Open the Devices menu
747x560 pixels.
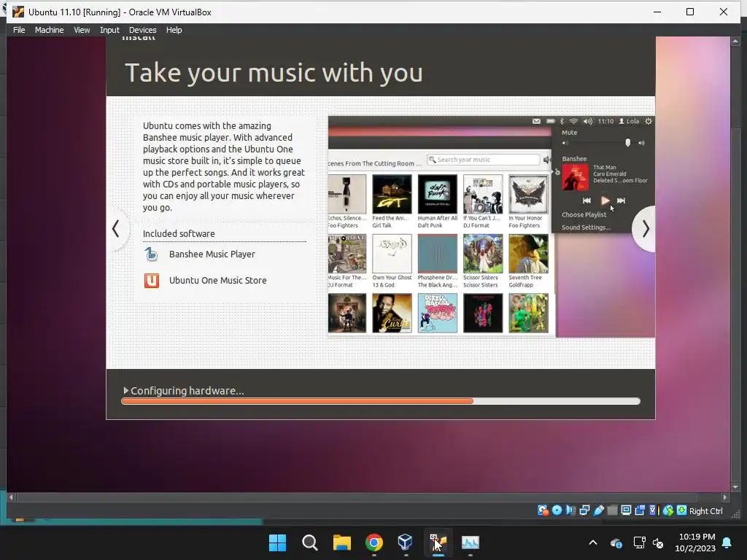pos(142,30)
